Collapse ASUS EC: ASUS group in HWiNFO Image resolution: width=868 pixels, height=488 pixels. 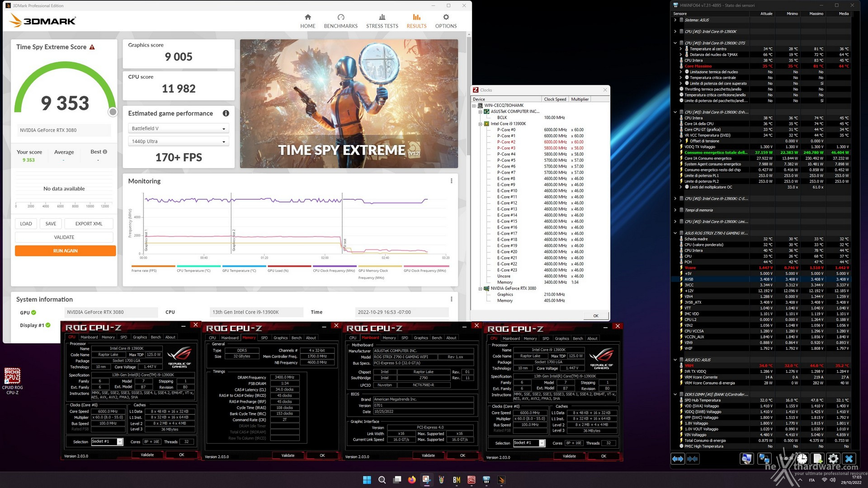pos(675,360)
